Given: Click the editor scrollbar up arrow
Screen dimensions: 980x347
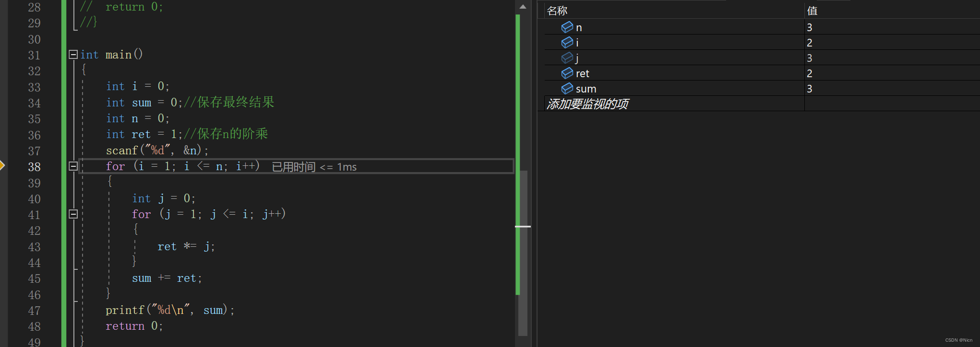Looking at the screenshot, I should tap(523, 7).
